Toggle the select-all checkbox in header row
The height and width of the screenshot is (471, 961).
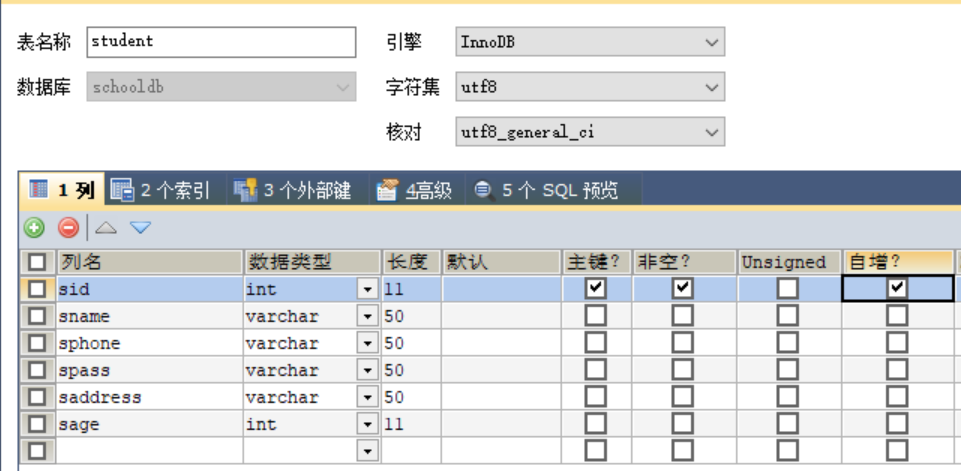tap(37, 262)
